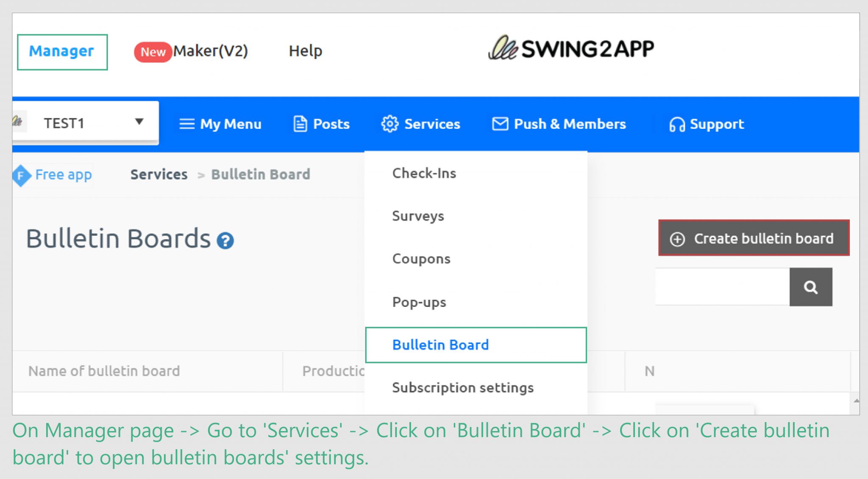Open Push & Members envelope icon
Image resolution: width=868 pixels, height=479 pixels.
pyautogui.click(x=500, y=123)
